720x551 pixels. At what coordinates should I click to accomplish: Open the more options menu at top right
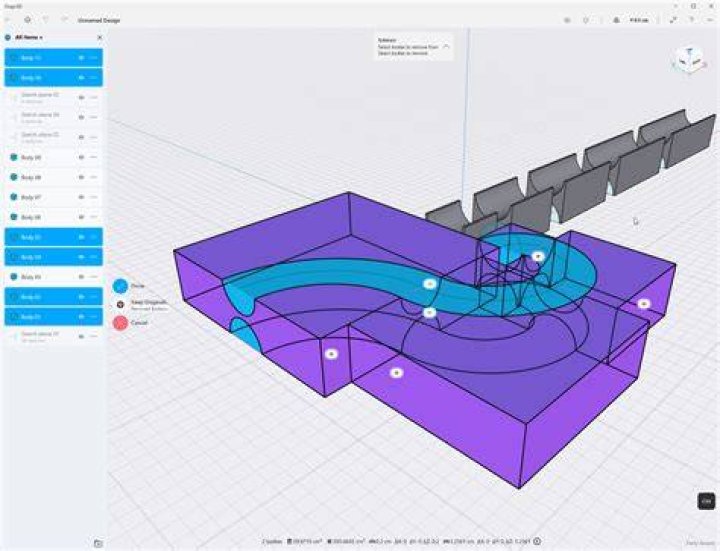(711, 20)
